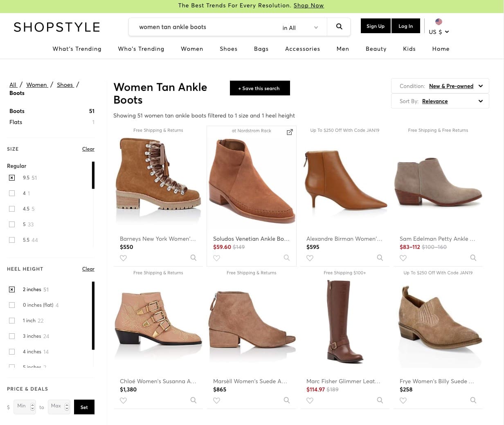Open the US $ currency dropdown
This screenshot has width=504, height=425.
[439, 32]
